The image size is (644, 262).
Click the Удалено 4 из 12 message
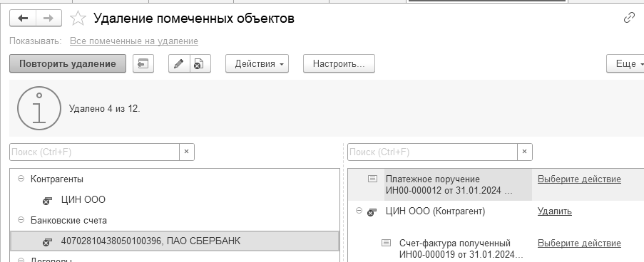coord(104,109)
